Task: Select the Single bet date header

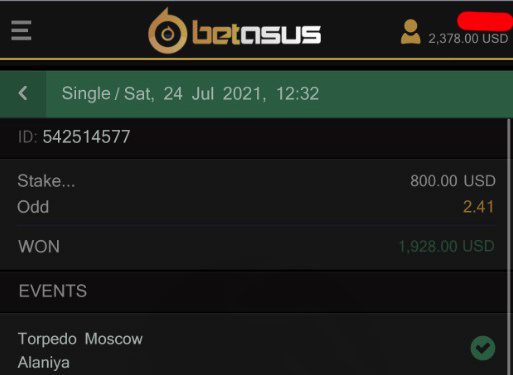Action: (190, 94)
